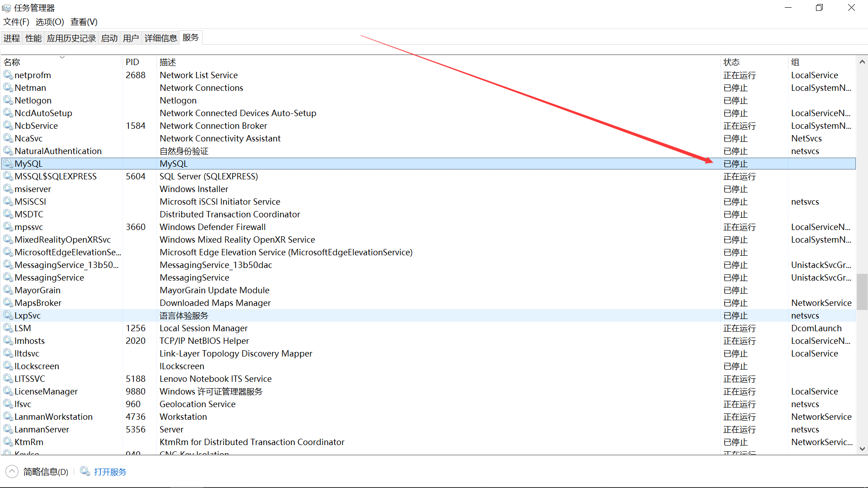Open the 文件(F) menu
Image resolution: width=868 pixels, height=488 pixels.
(16, 22)
